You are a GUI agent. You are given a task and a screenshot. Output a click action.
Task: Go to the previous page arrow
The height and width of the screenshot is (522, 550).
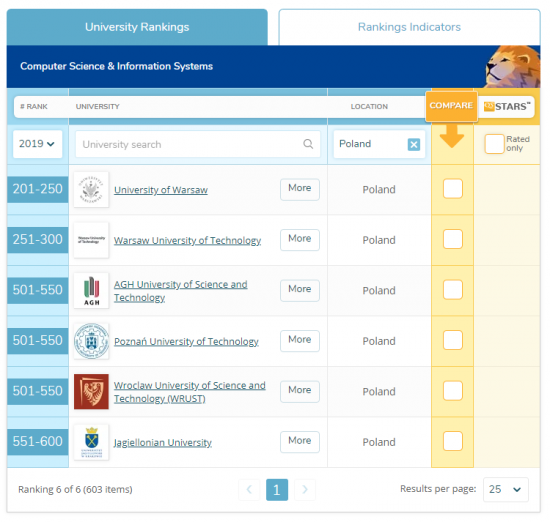(249, 489)
